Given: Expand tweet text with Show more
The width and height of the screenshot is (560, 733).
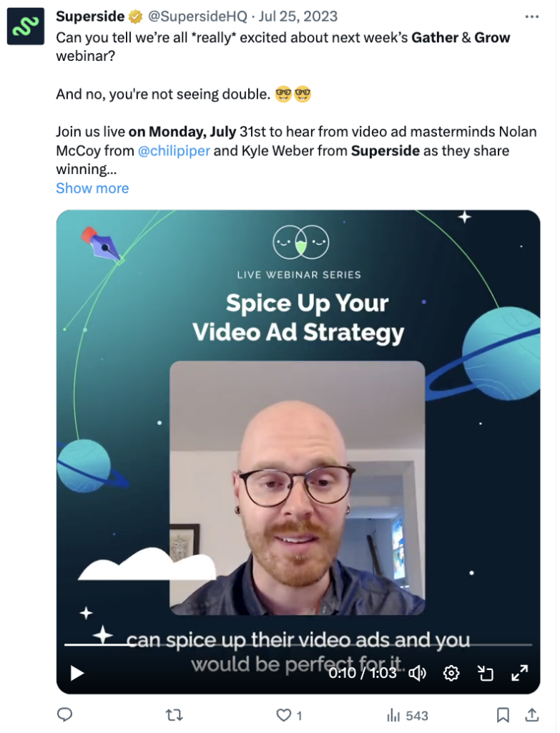Looking at the screenshot, I should tap(92, 188).
